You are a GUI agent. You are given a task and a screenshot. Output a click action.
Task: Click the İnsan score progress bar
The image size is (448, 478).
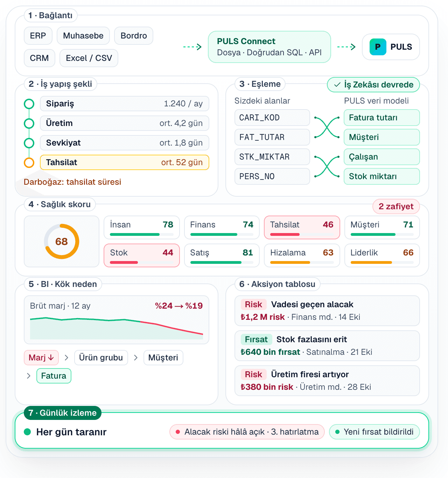point(142,234)
